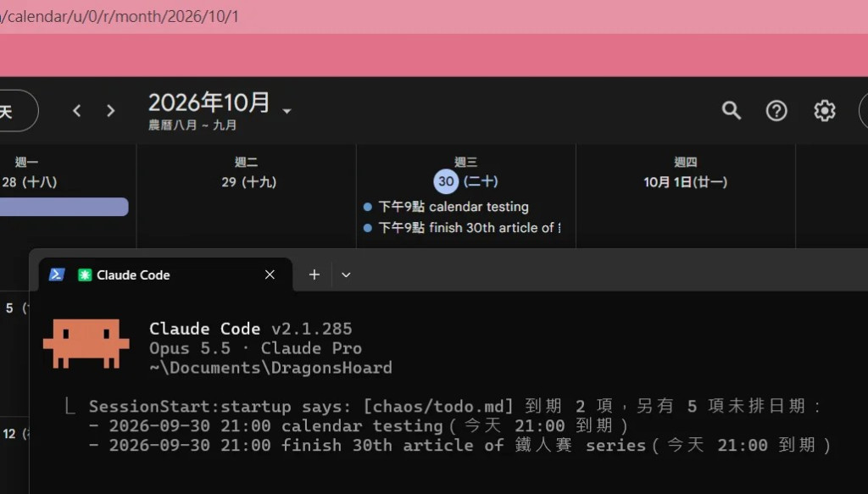868x494 pixels.
Task: Select the date 10月 1日 on Thursday
Action: tap(685, 182)
